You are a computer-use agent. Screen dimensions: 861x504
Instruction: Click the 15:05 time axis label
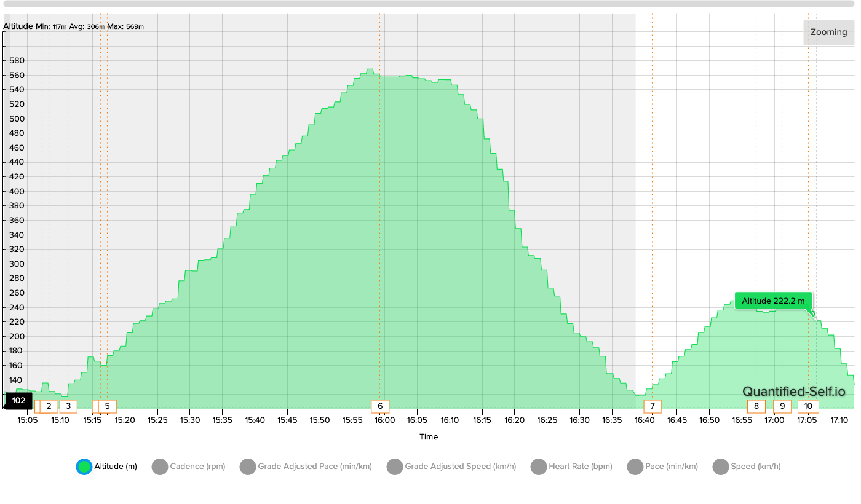click(28, 420)
